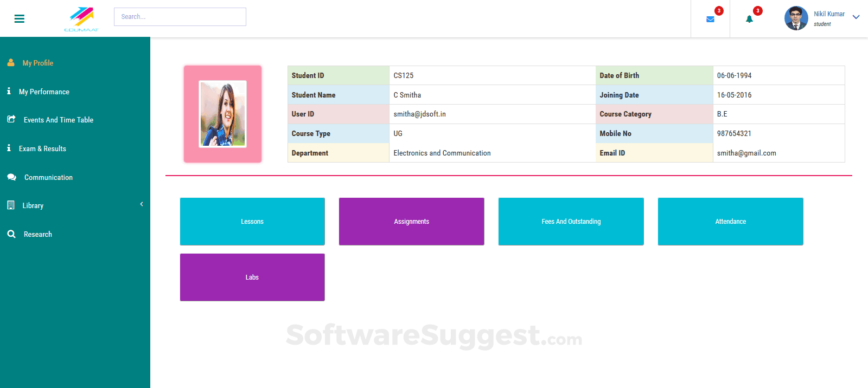868x388 pixels.
Task: Click the My Profile person icon
Action: point(11,63)
